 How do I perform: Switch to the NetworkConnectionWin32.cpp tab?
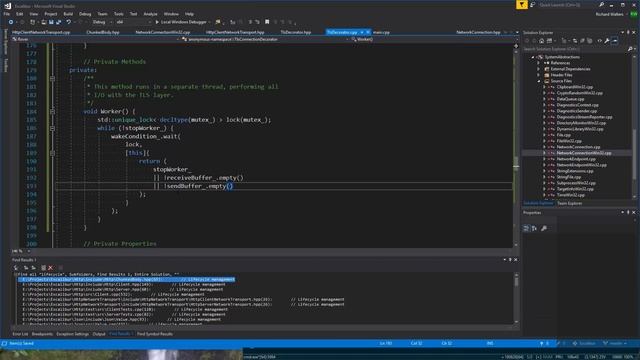coord(162,32)
